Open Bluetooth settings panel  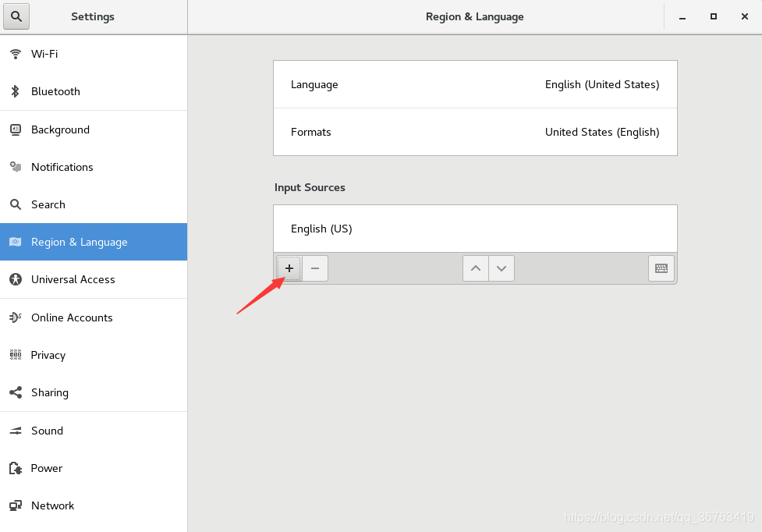click(94, 91)
